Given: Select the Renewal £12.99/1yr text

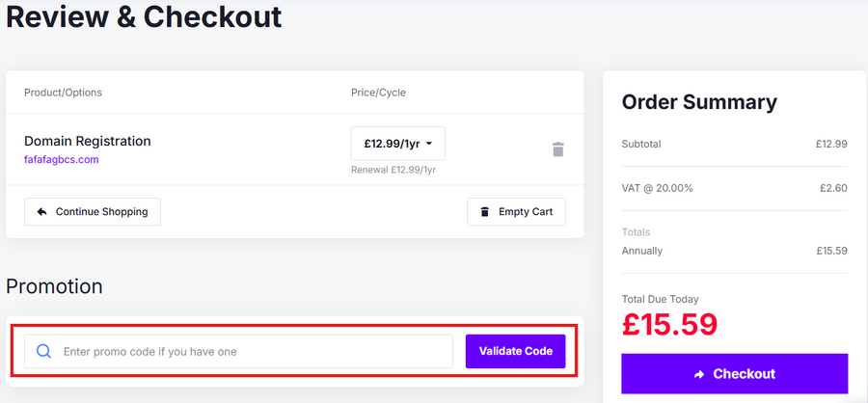Looking at the screenshot, I should (x=393, y=170).
